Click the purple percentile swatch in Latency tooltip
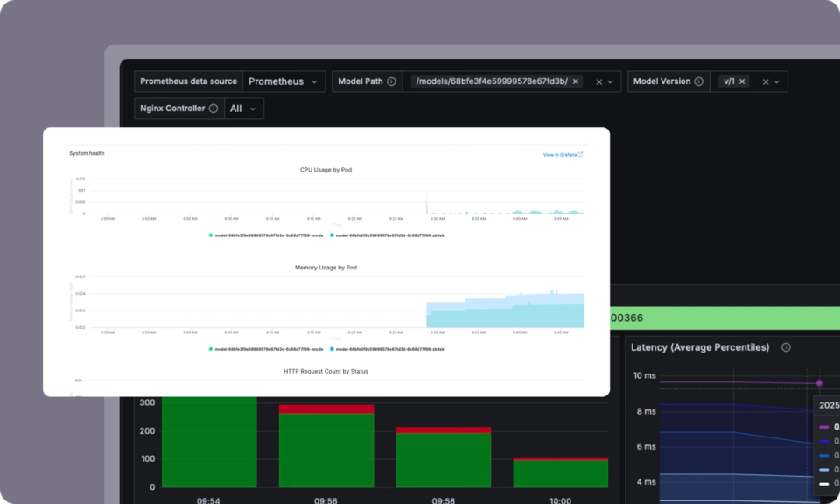The width and height of the screenshot is (840, 504). (x=823, y=427)
